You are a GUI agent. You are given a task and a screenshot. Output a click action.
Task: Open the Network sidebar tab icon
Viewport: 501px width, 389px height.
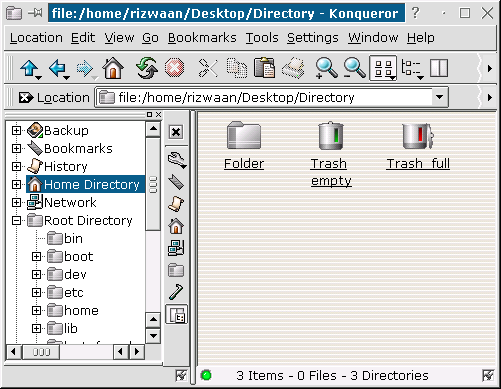[x=176, y=248]
